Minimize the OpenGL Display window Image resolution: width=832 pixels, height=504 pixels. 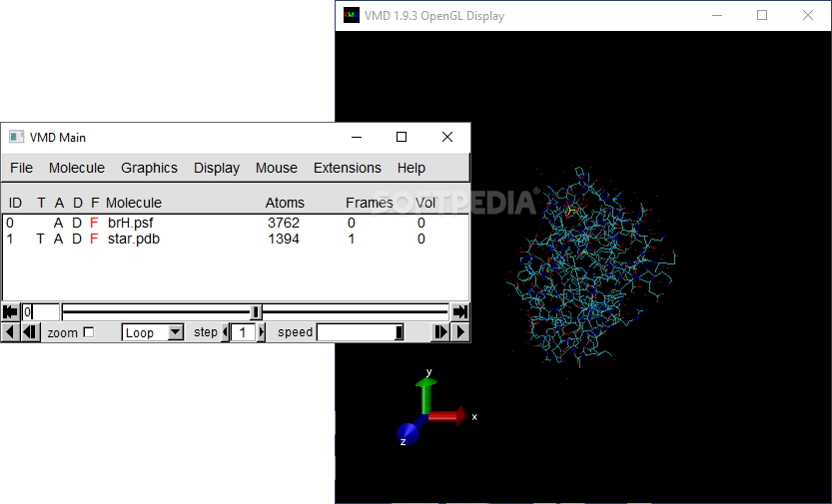tap(717, 15)
